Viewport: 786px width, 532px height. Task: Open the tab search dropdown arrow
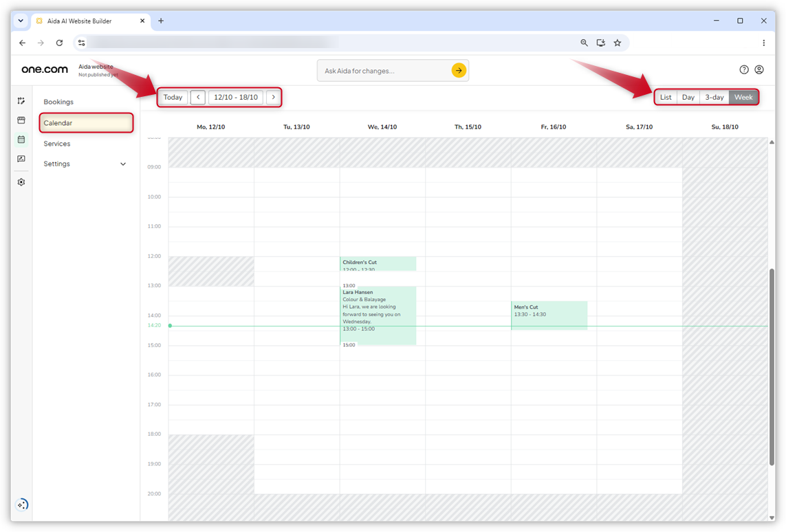pyautogui.click(x=21, y=21)
